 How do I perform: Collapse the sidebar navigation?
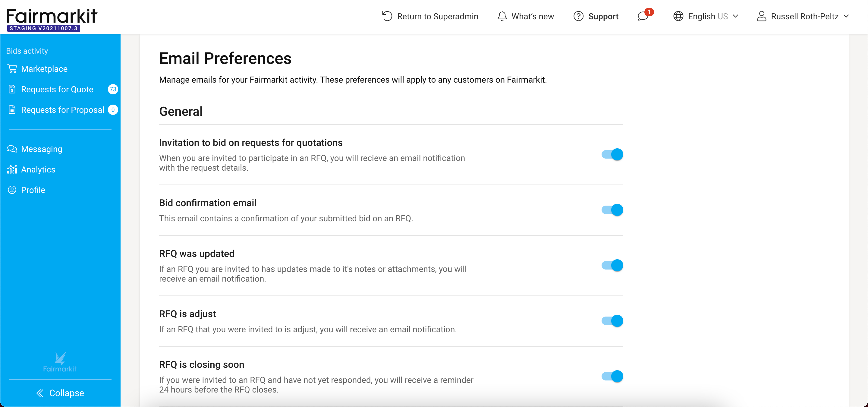click(60, 393)
